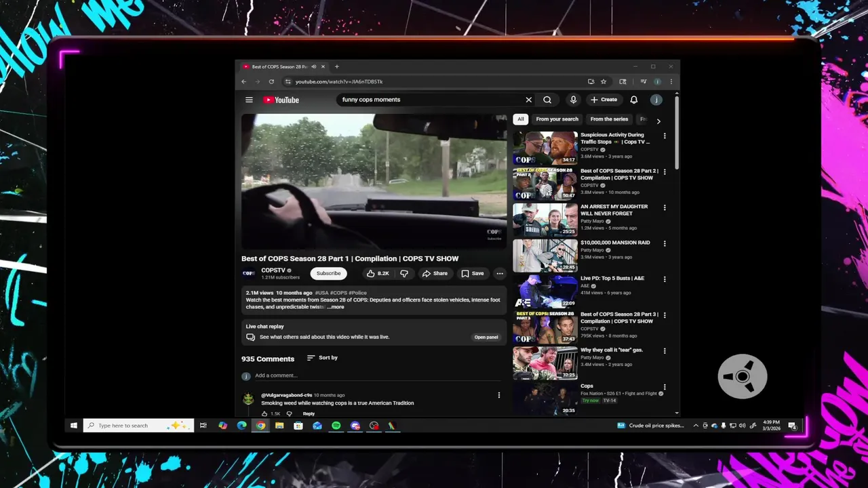Open options menu for the Vulgarvagabond-c9s comment
The height and width of the screenshot is (488, 868).
(x=499, y=395)
